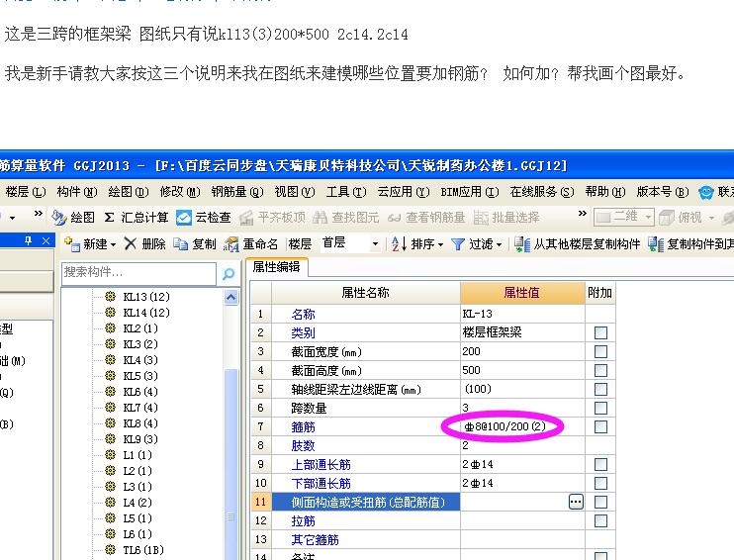Click the 删除 X icon
Screen dimensions: 734x560
coord(131,243)
